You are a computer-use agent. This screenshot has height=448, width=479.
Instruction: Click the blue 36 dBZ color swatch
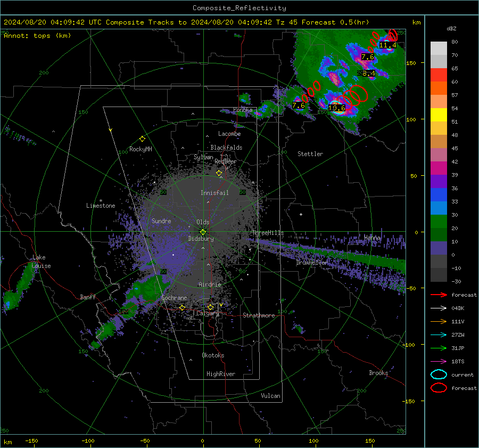[x=439, y=194]
